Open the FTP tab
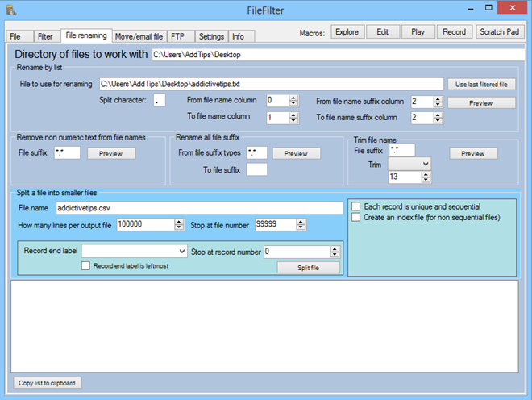The image size is (532, 400). pyautogui.click(x=177, y=36)
